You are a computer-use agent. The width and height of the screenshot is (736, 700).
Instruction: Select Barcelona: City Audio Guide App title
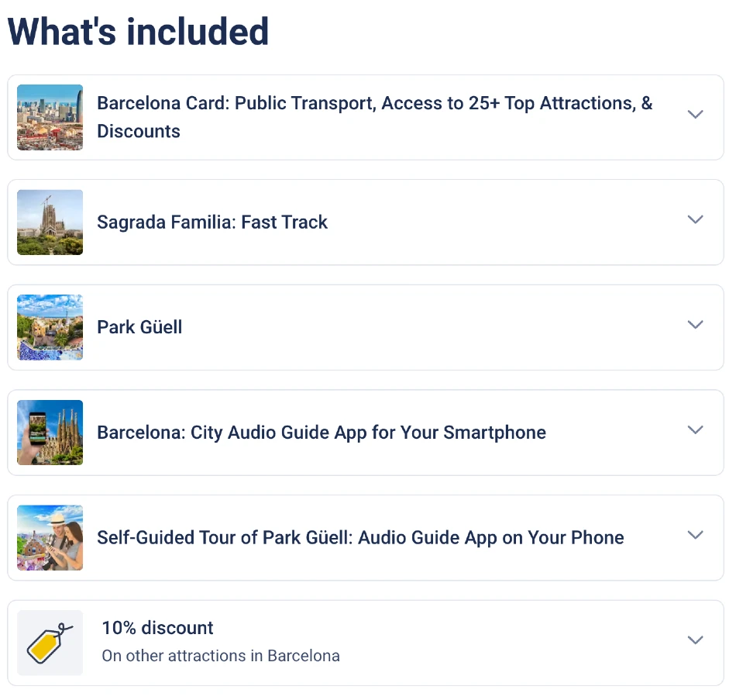pos(322,433)
